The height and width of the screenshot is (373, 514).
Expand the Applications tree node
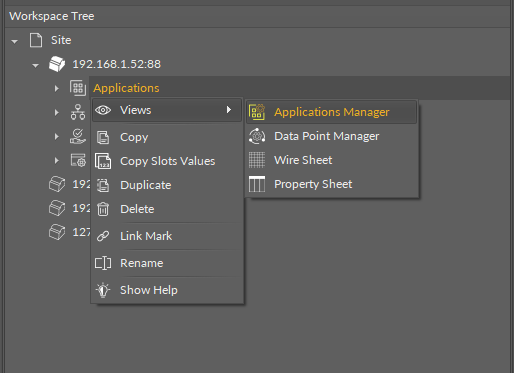tap(57, 88)
